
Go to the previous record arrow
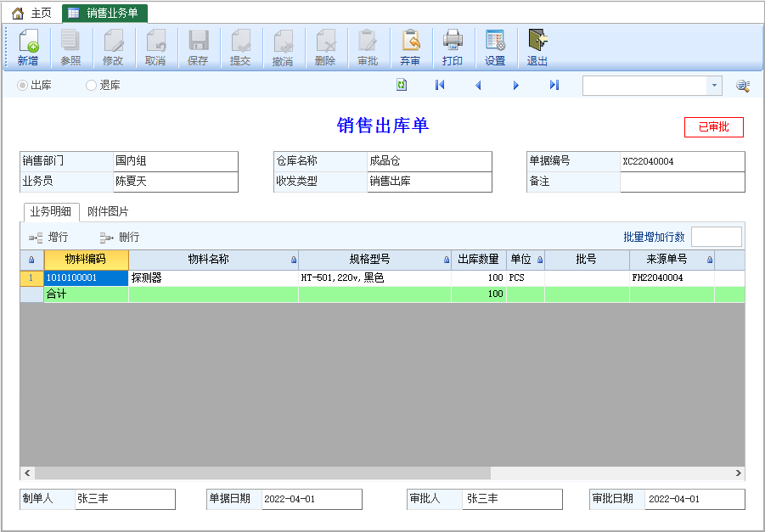click(478, 86)
